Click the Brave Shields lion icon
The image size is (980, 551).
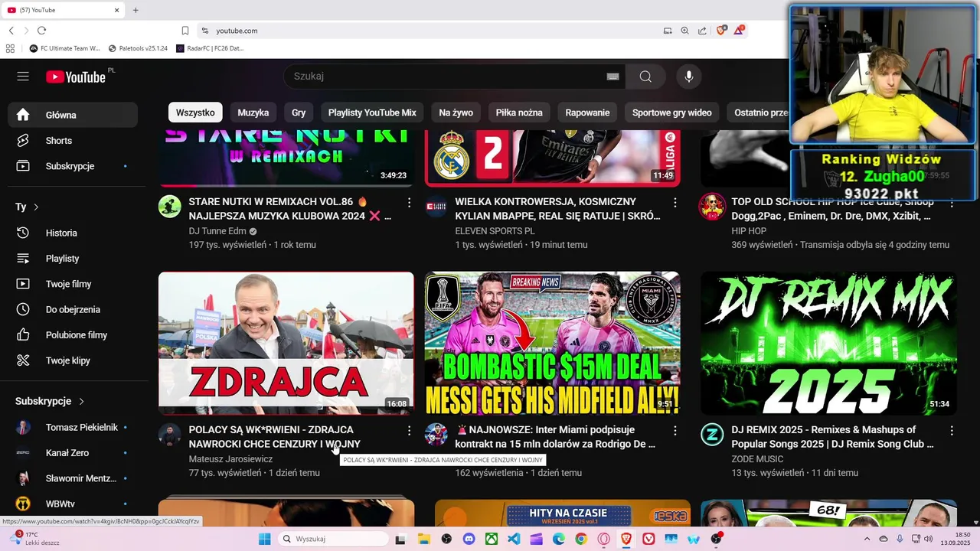click(x=721, y=31)
